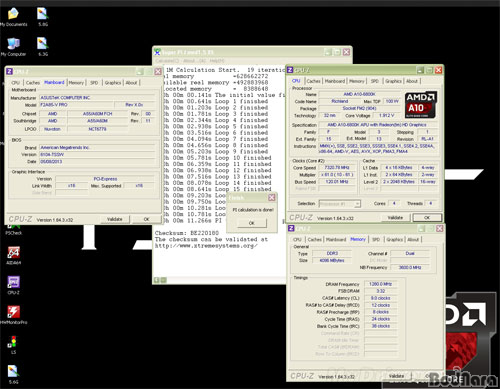The image size is (500, 389).
Task: Click the AMD A10 processor logo
Action: click(x=421, y=105)
